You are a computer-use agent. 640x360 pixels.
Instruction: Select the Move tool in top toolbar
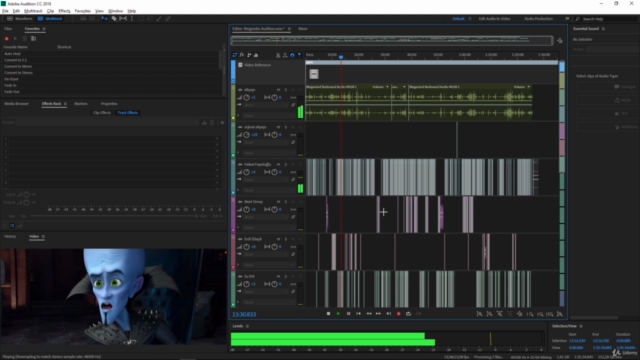click(104, 19)
